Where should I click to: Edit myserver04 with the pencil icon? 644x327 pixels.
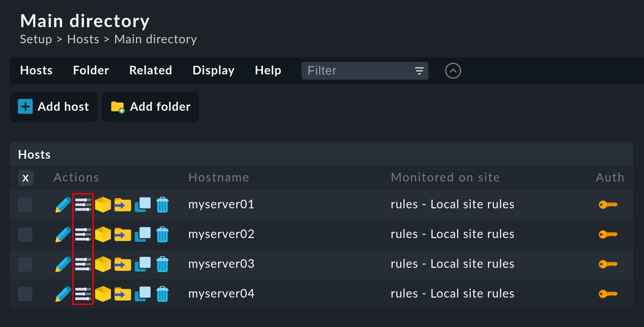click(x=63, y=294)
